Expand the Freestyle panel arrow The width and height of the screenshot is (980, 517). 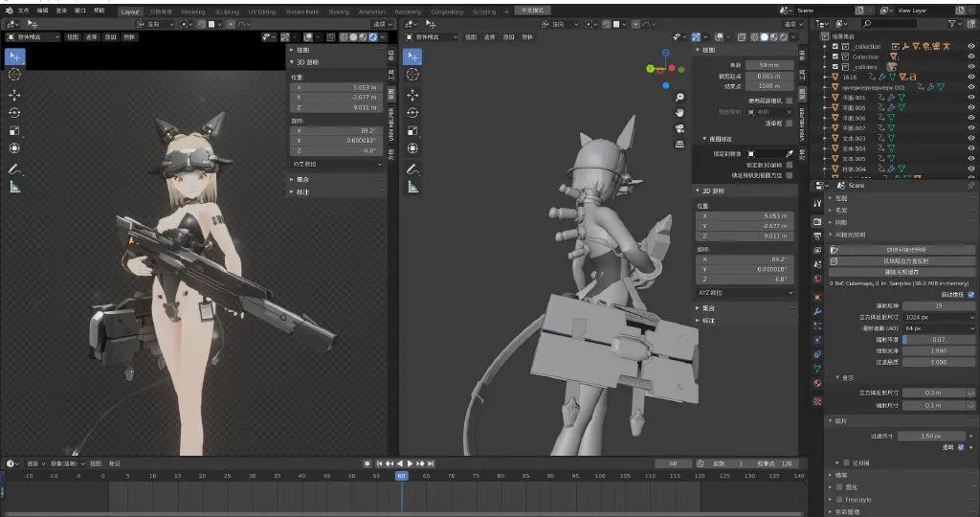[832, 500]
